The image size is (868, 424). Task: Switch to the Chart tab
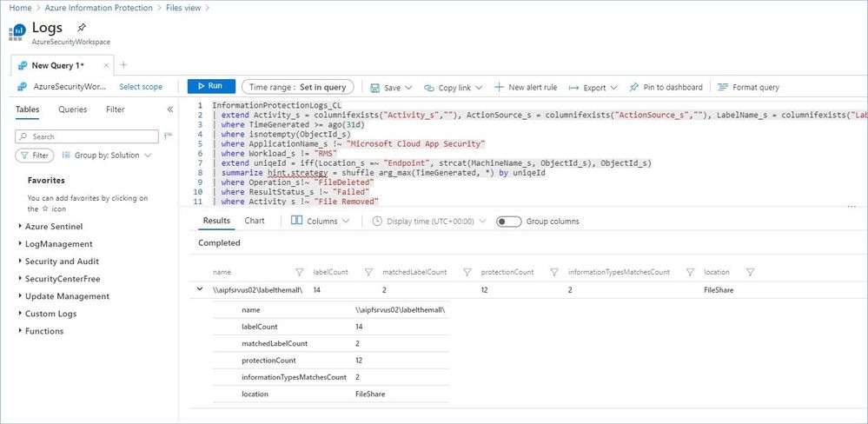point(255,221)
